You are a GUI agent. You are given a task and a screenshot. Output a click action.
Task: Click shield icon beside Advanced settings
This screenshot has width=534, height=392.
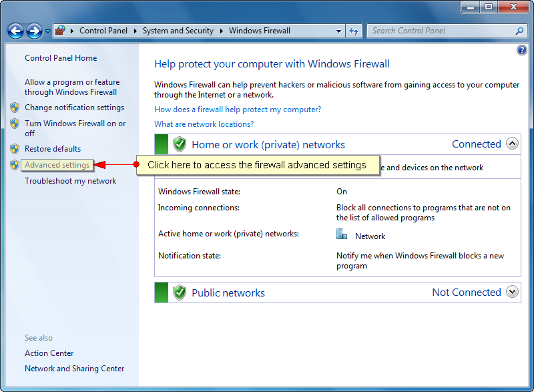point(15,165)
